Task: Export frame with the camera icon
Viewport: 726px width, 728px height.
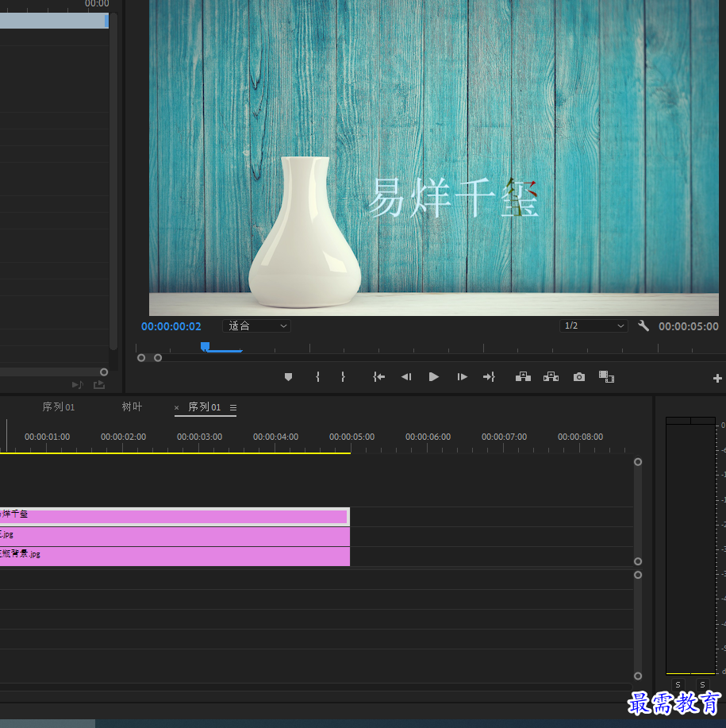Action: (x=579, y=377)
